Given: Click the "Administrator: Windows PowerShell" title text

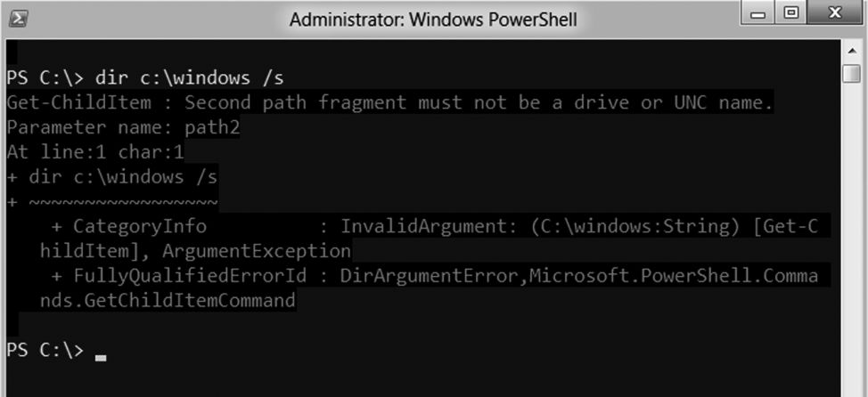Looking at the screenshot, I should [433, 19].
